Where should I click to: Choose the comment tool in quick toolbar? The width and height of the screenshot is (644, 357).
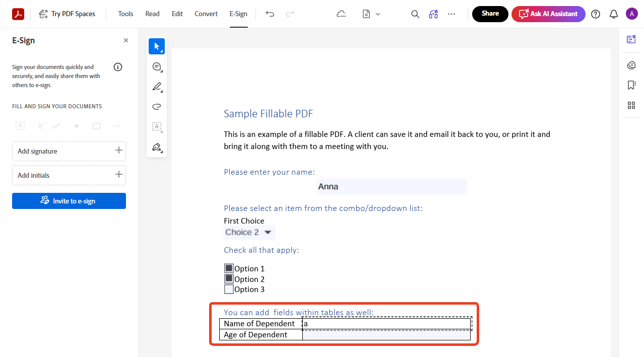click(x=157, y=66)
